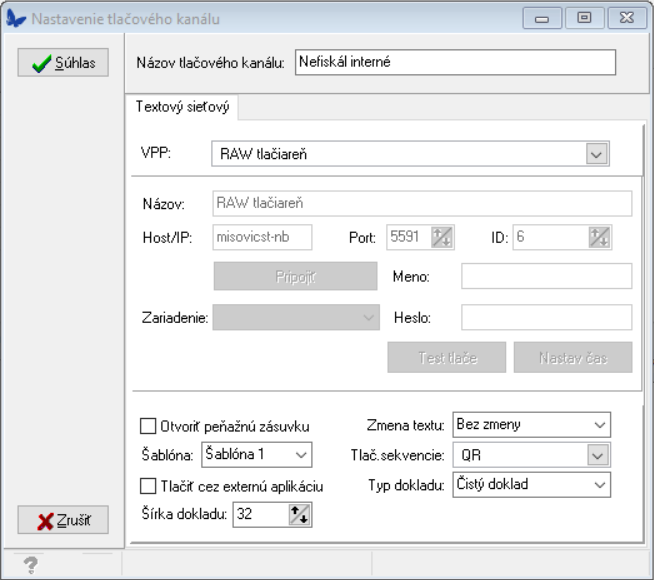Click the Názov tlačového kanálu field
Image resolution: width=654 pixels, height=580 pixels.
click(x=454, y=62)
